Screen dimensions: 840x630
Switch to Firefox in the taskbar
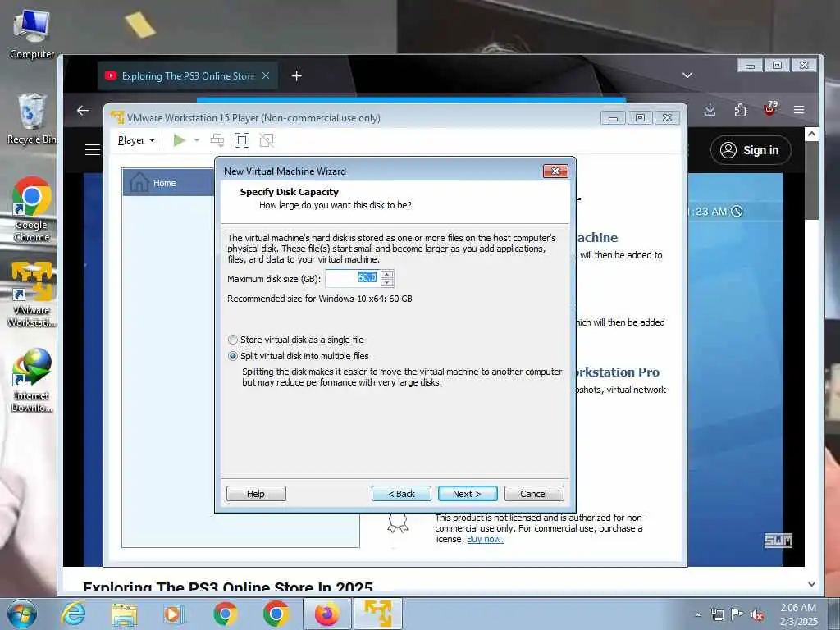pyautogui.click(x=326, y=614)
